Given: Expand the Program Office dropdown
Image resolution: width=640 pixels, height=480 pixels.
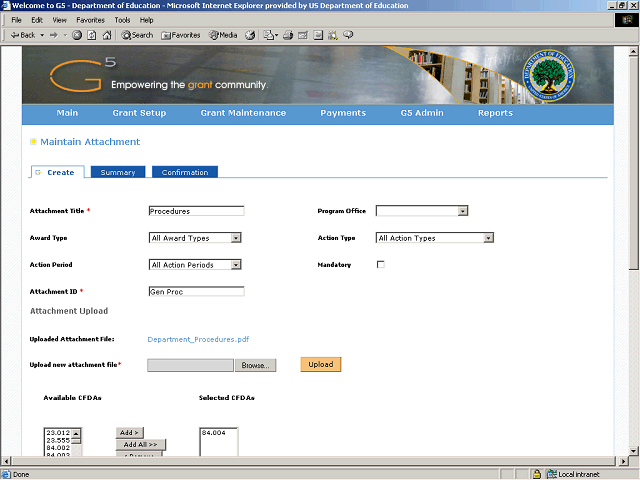Looking at the screenshot, I should tap(462, 211).
